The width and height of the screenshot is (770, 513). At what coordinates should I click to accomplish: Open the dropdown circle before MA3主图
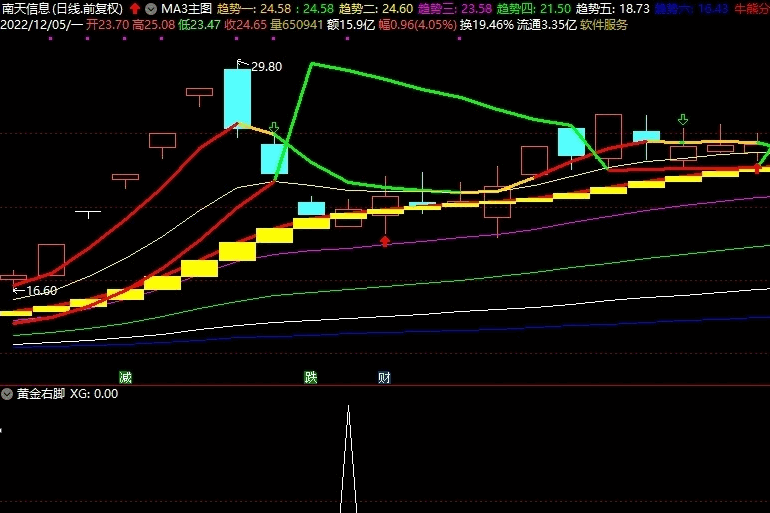[x=151, y=9]
